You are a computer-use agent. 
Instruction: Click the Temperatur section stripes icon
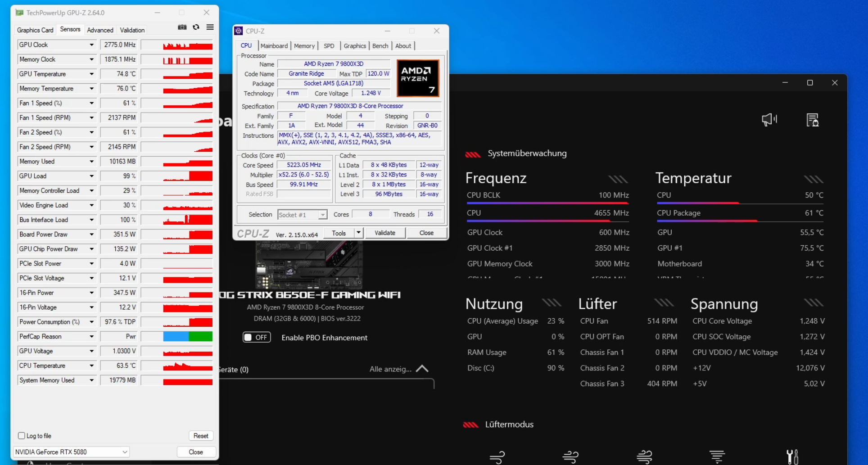pyautogui.click(x=814, y=179)
